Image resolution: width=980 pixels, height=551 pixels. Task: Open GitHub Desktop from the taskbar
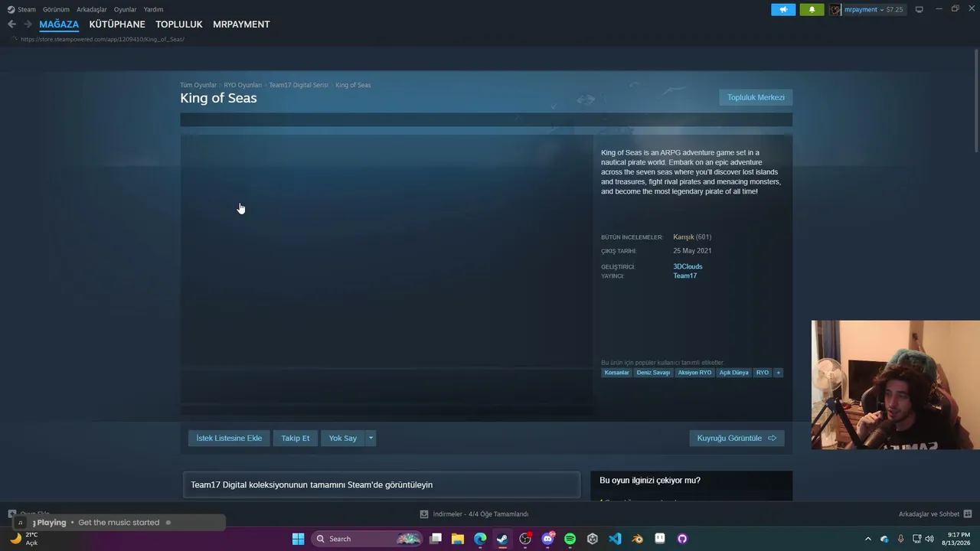tap(682, 539)
